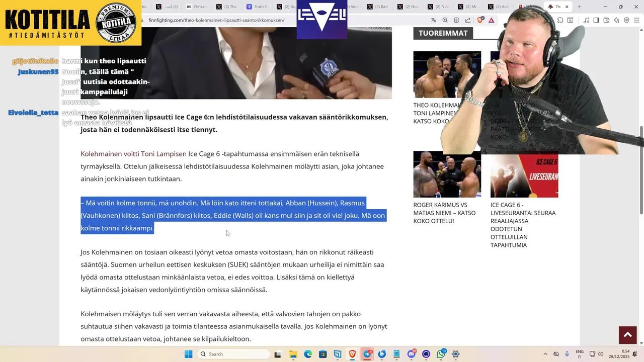Open 'Kolehmainen voitti Toni Lampisen' article link
This screenshot has height=362, width=644.
pyautogui.click(x=133, y=154)
